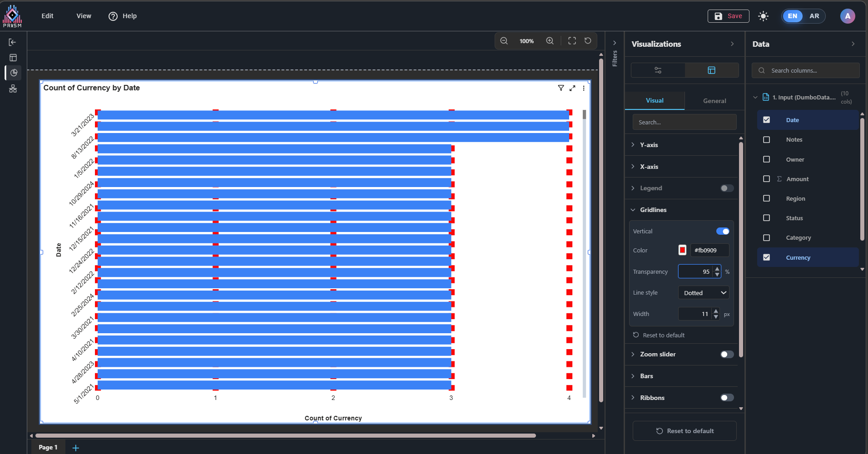
Task: Expand the chart with the focus mode icon
Action: [x=572, y=88]
